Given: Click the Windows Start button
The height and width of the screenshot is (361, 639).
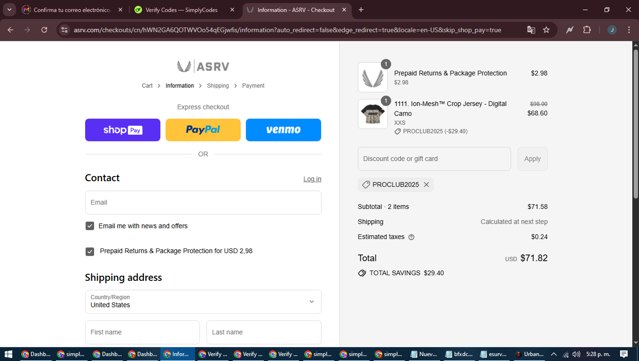Looking at the screenshot, I should tap(8, 354).
